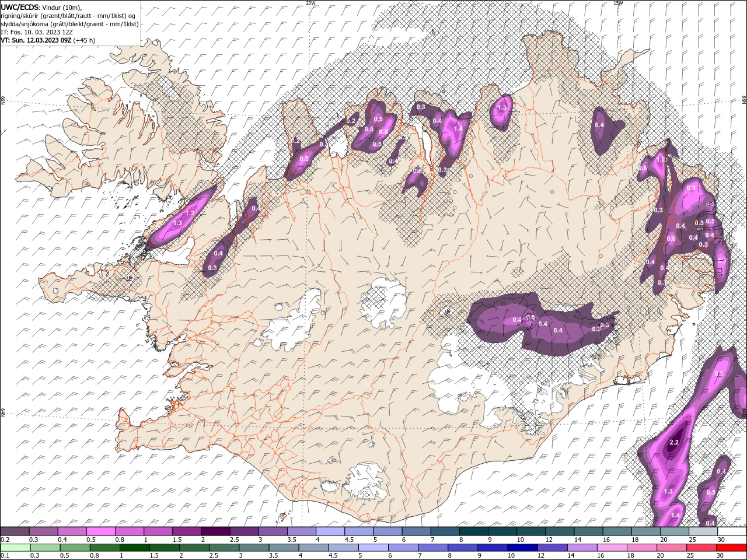Click the bright pink 0.5 swatch in upper legend

coord(100,531)
